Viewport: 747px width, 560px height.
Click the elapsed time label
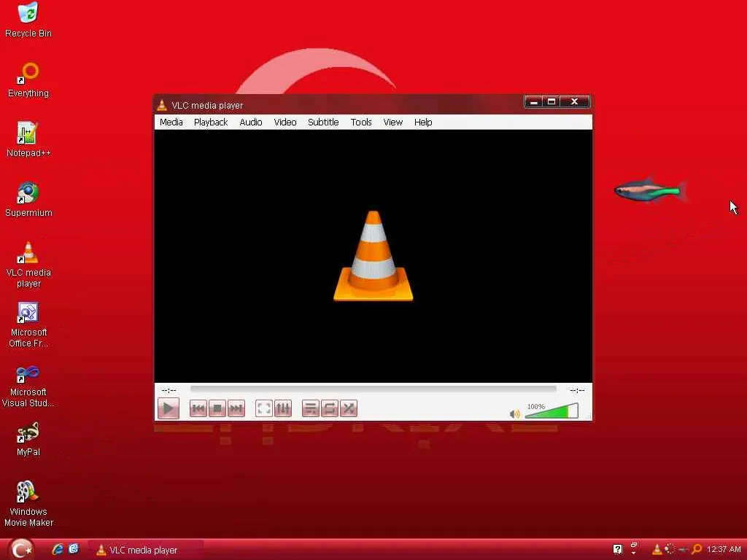[x=169, y=390]
